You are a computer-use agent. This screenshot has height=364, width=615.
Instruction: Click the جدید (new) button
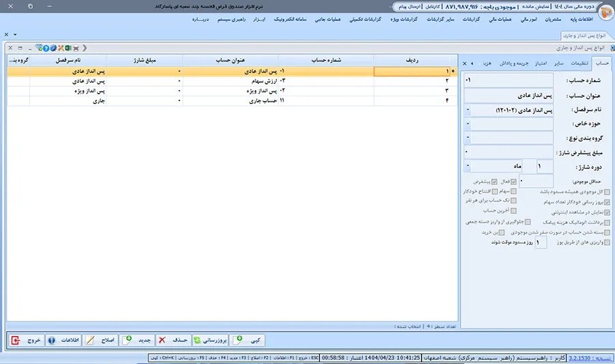tap(137, 340)
